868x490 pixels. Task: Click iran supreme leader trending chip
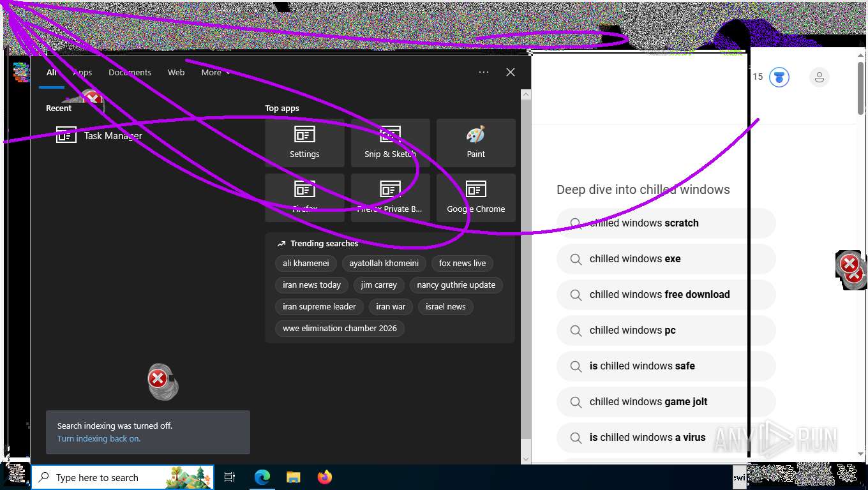click(319, 306)
